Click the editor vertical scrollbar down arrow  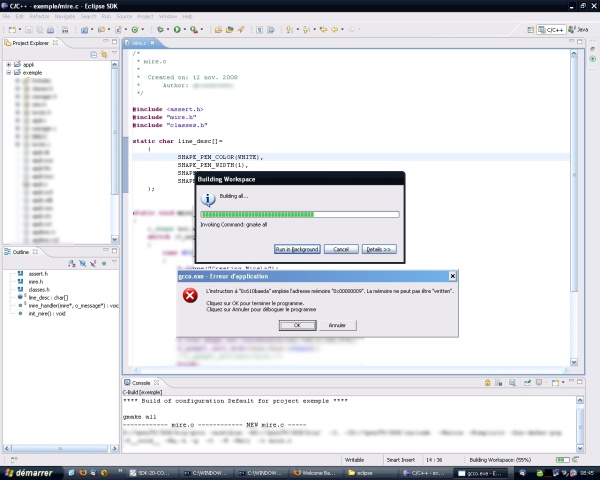coord(574,362)
